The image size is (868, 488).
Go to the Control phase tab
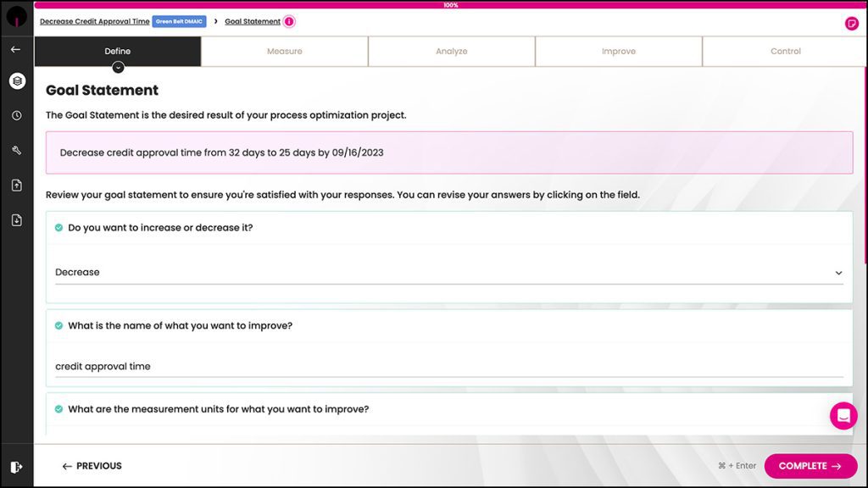(785, 52)
